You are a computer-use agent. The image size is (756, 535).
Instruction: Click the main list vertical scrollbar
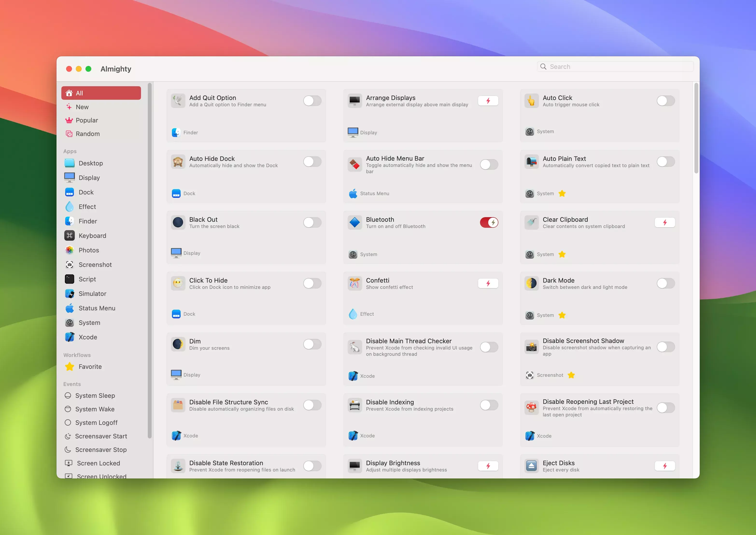pyautogui.click(x=696, y=128)
